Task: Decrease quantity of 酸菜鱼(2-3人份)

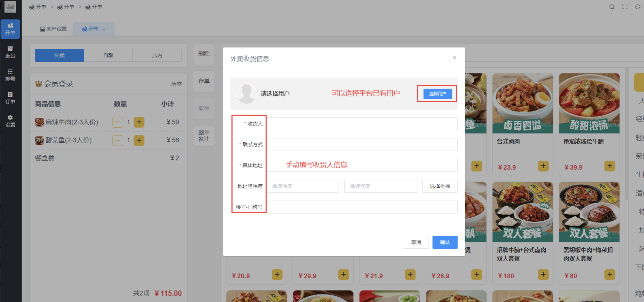Action: (x=118, y=140)
